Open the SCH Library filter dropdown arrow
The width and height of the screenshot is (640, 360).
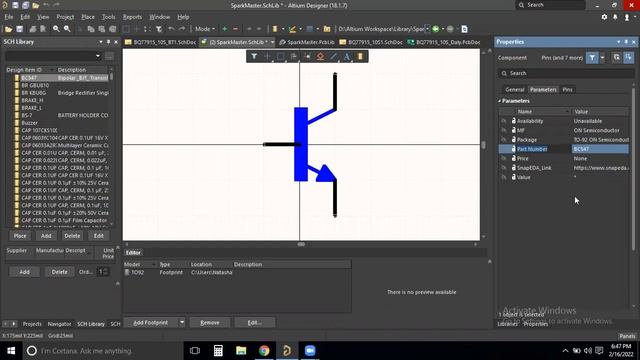click(x=98, y=56)
